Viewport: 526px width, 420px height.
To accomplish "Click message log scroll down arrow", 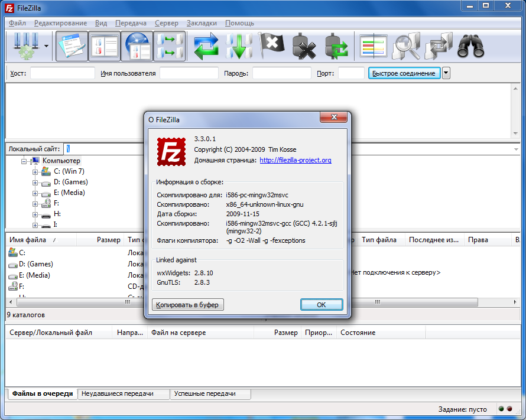I will click(x=515, y=134).
